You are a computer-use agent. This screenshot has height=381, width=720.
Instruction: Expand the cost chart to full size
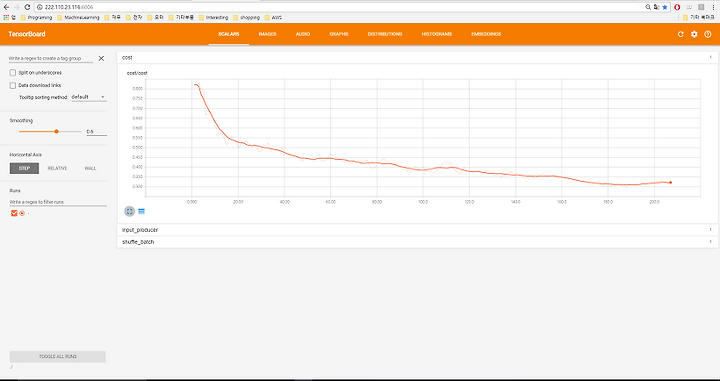129,211
